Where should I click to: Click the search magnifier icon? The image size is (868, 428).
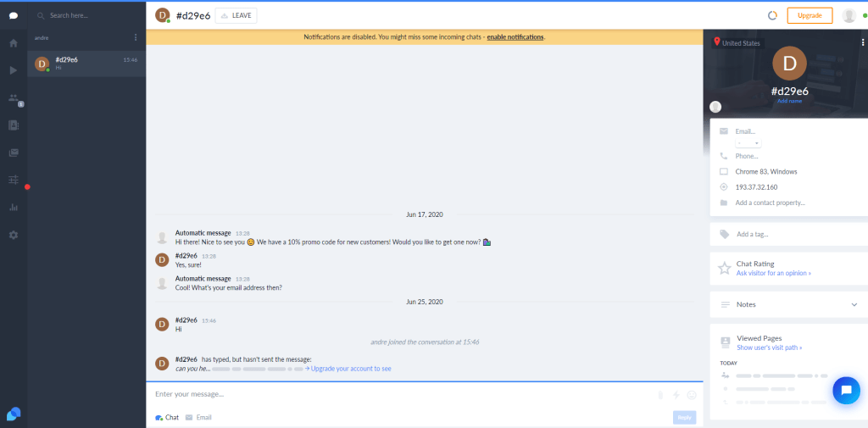(41, 16)
